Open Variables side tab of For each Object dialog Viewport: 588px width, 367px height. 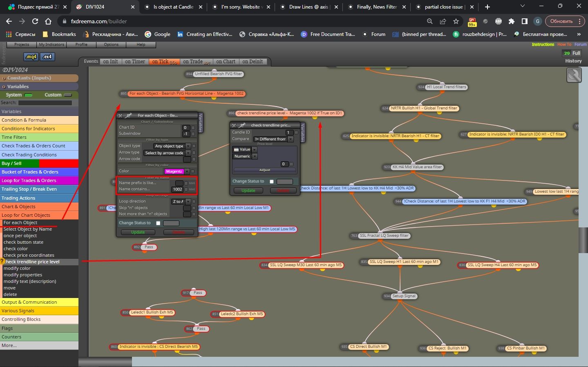pyautogui.click(x=200, y=123)
